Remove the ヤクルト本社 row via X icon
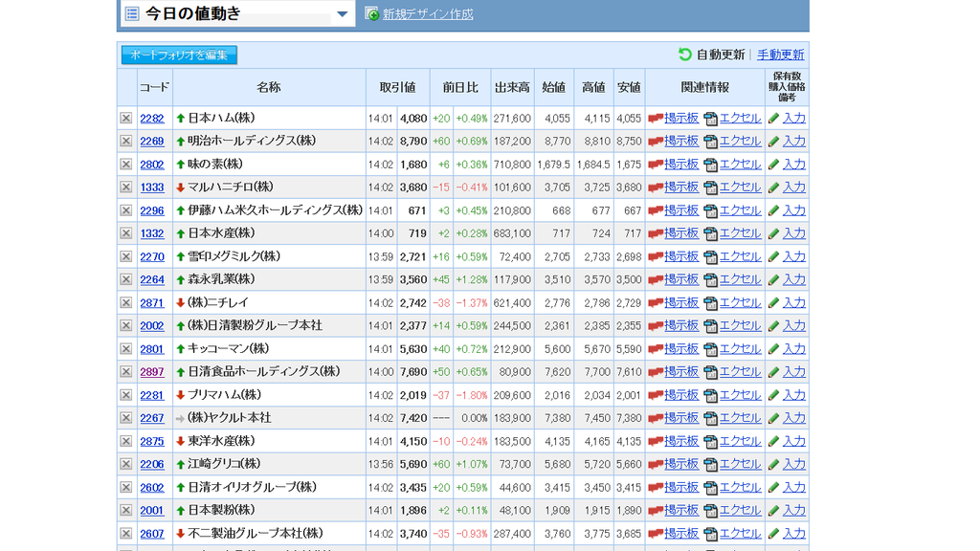Viewport: 980px width, 551px height. [x=126, y=418]
